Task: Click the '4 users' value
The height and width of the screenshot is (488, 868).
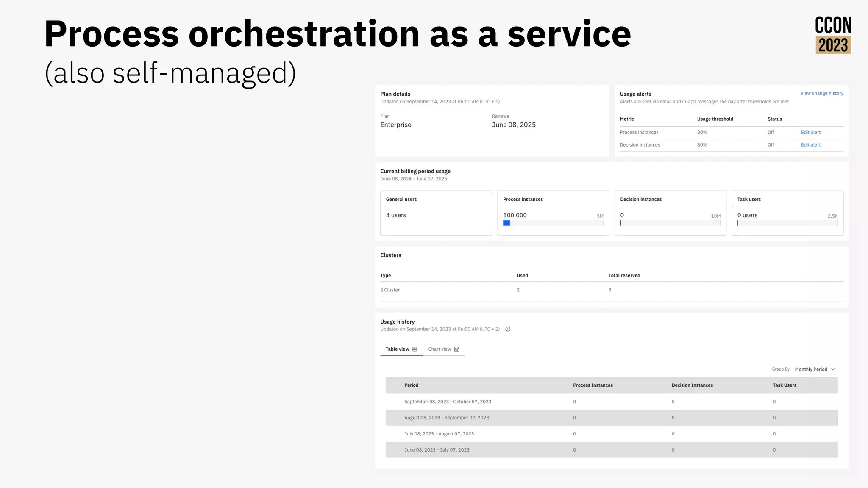Action: coord(396,215)
